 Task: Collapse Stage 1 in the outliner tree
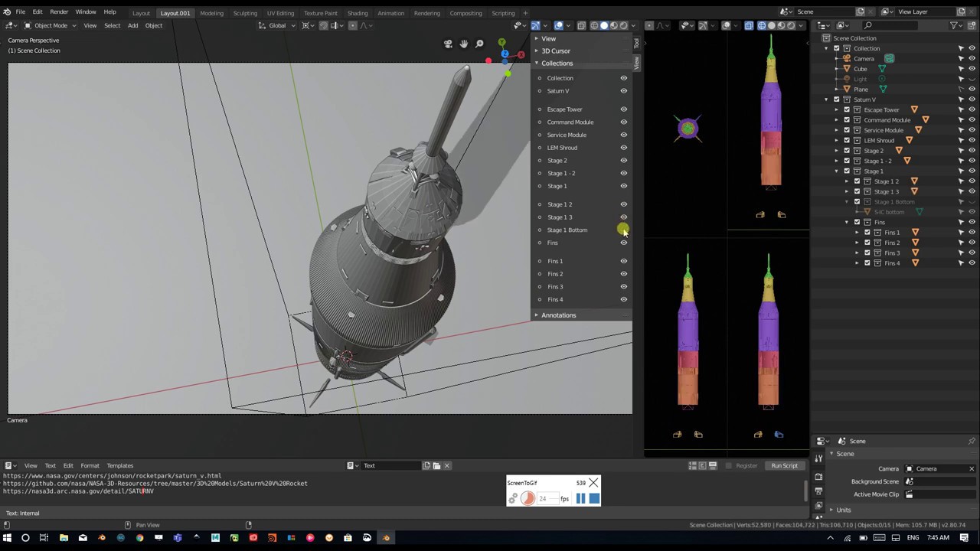click(x=837, y=171)
